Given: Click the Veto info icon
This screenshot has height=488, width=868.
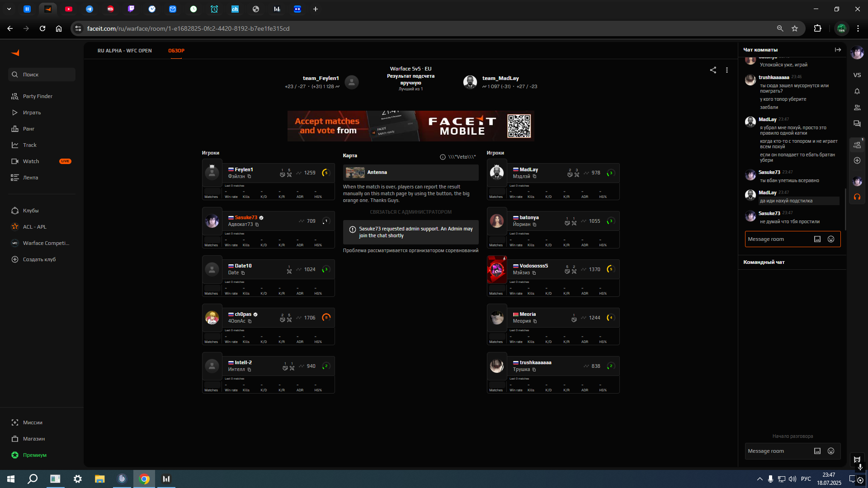Looking at the screenshot, I should tap(443, 157).
